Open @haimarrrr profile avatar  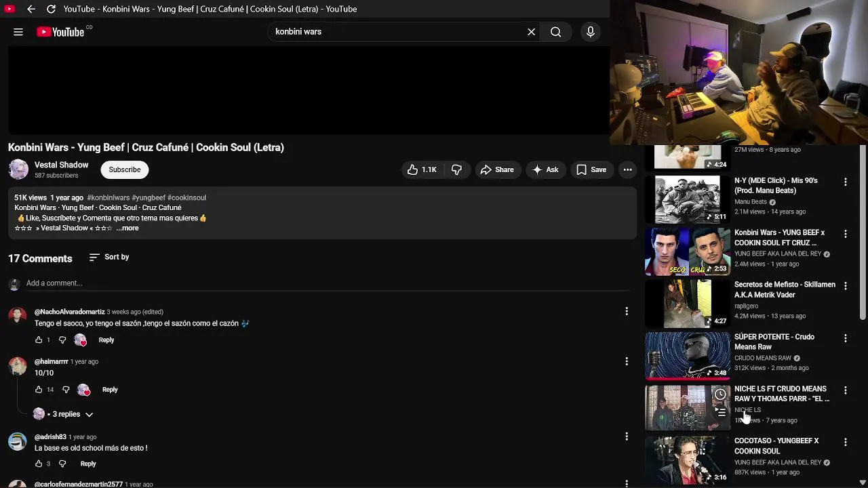tap(18, 366)
